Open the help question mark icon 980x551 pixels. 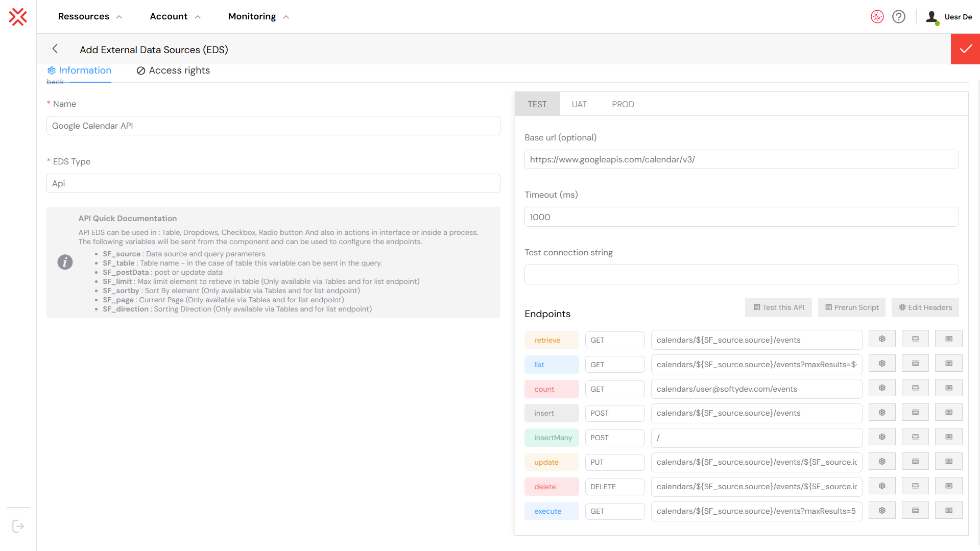click(899, 17)
